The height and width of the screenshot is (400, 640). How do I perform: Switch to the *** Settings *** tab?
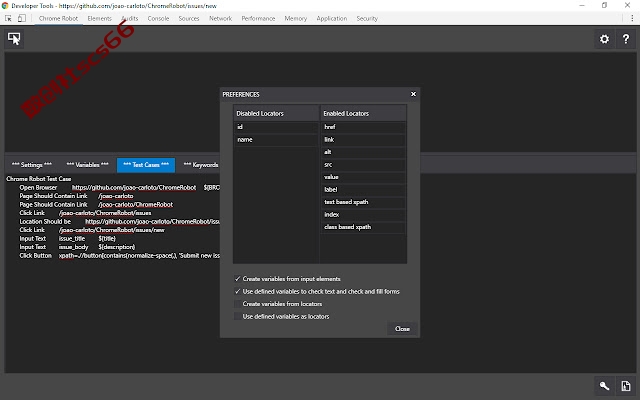[x=32, y=165]
